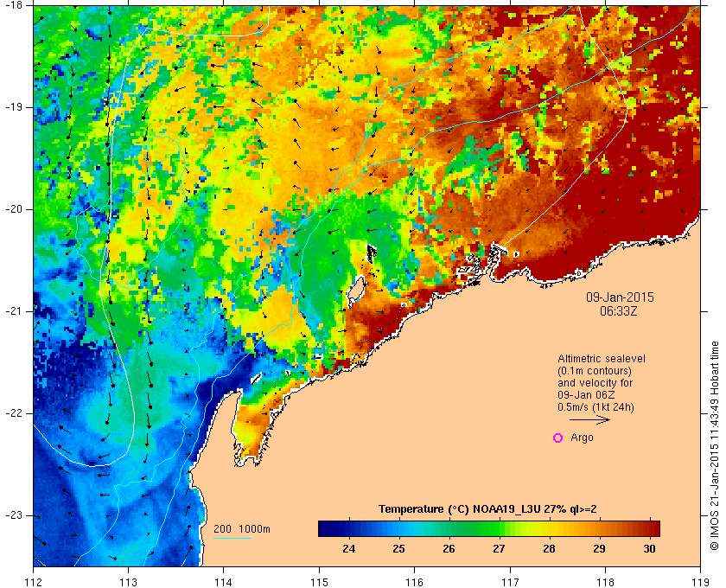This screenshot has width=726, height=588.
Task: Click the longitude axis label 114
Action: (x=224, y=581)
